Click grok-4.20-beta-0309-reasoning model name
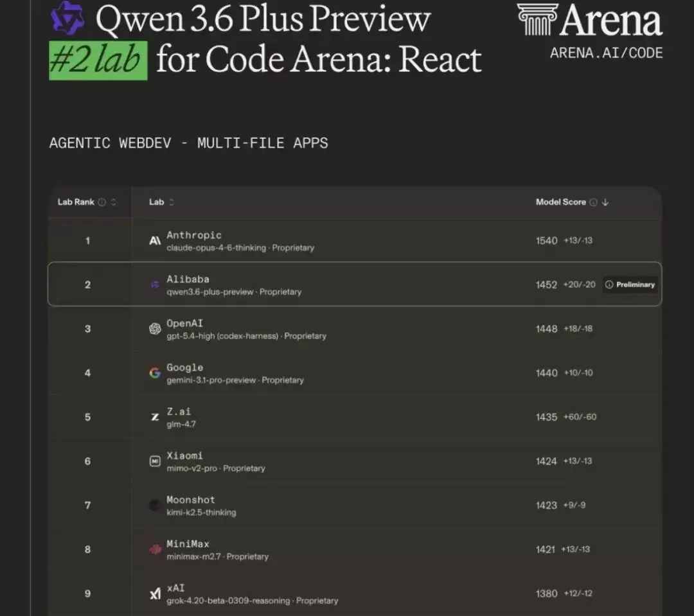Viewport: 694px width, 616px height. click(x=228, y=601)
